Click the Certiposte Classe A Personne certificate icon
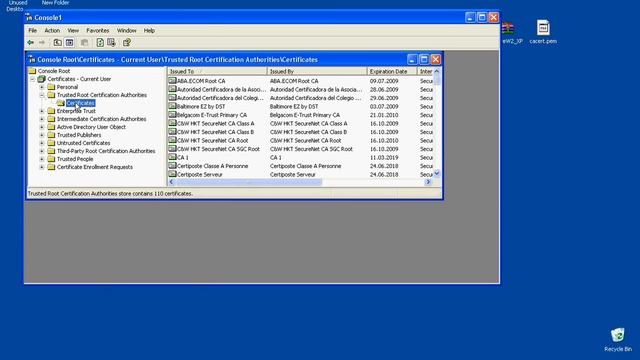 click(x=172, y=166)
